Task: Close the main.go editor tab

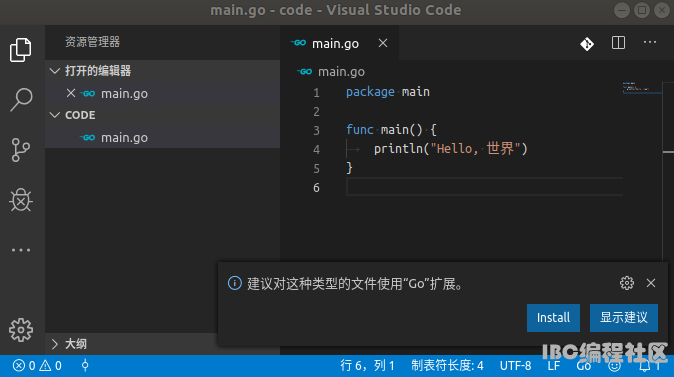Action: point(383,43)
